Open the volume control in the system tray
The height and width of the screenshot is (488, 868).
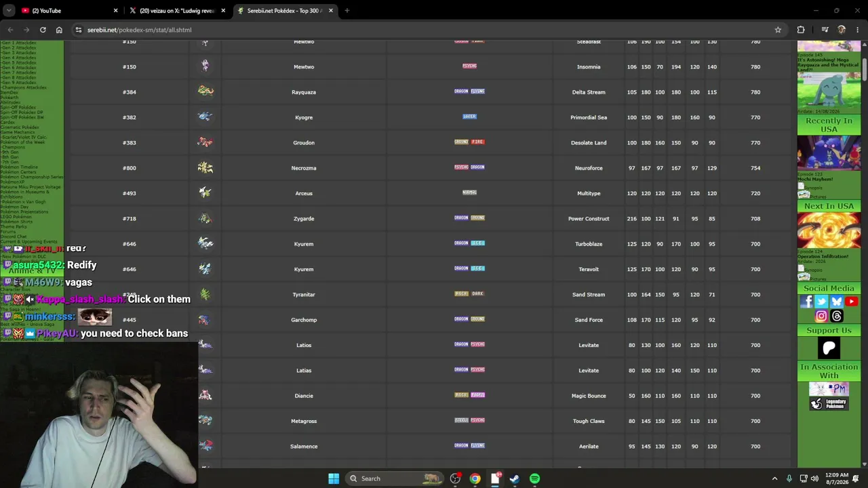[814, 479]
